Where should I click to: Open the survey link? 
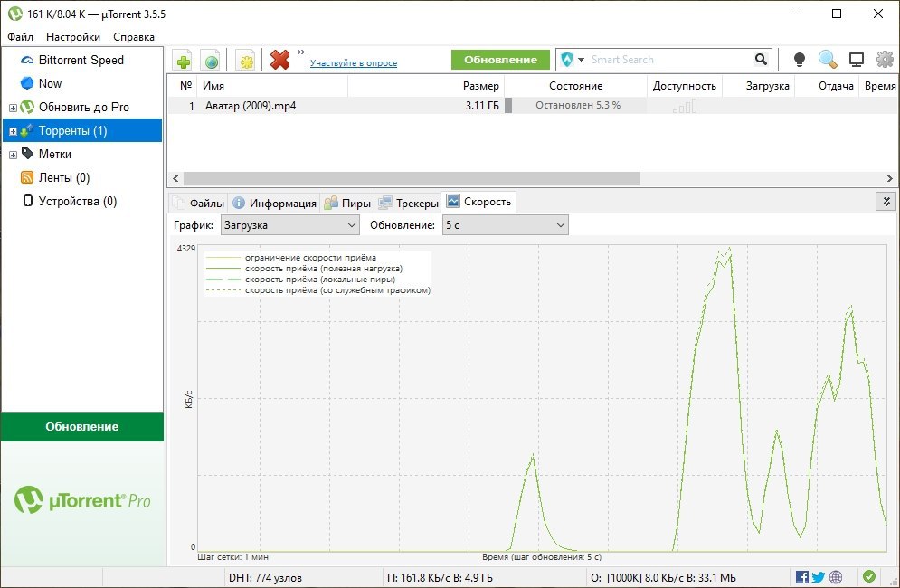[x=354, y=62]
